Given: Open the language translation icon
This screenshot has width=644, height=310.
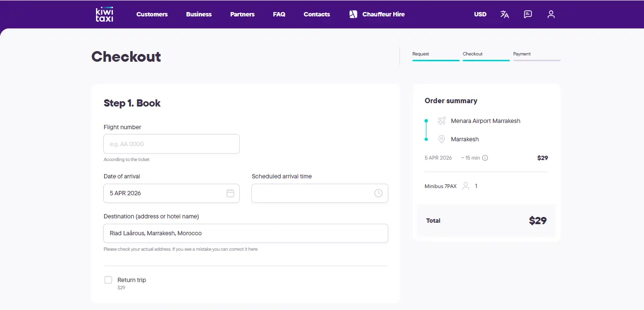Looking at the screenshot, I should coord(505,14).
